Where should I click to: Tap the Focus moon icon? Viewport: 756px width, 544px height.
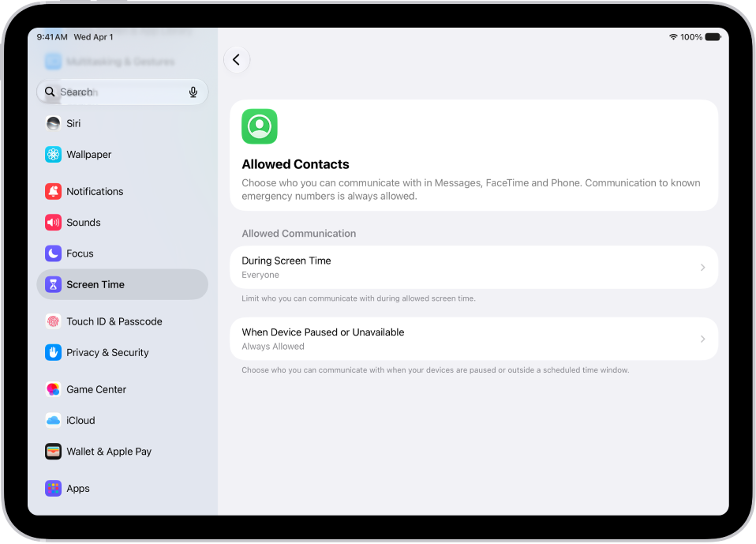(x=53, y=253)
